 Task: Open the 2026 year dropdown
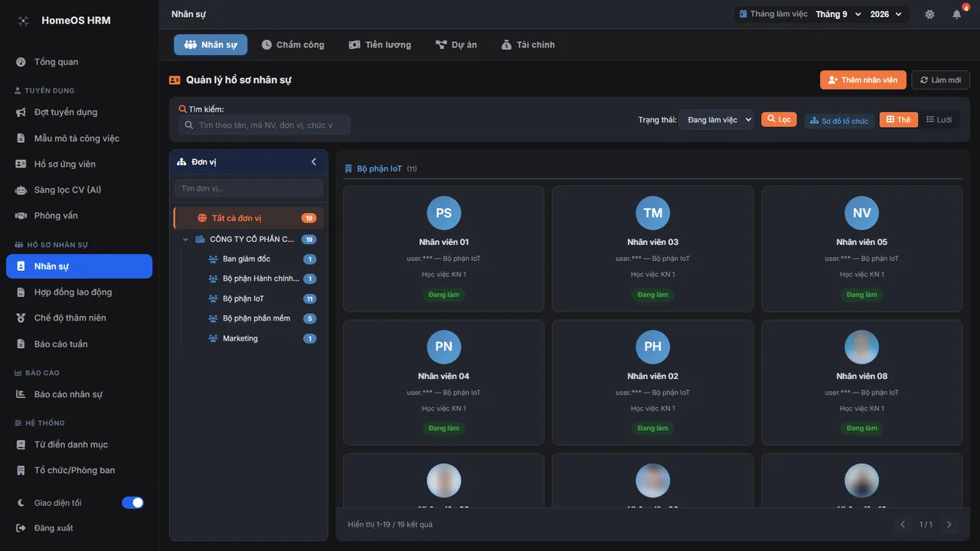pos(886,15)
